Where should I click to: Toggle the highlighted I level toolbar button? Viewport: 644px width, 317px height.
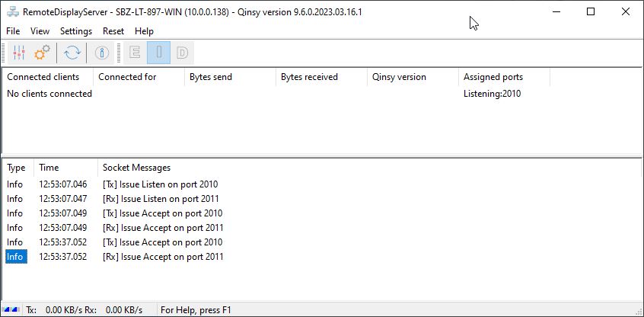tap(158, 53)
